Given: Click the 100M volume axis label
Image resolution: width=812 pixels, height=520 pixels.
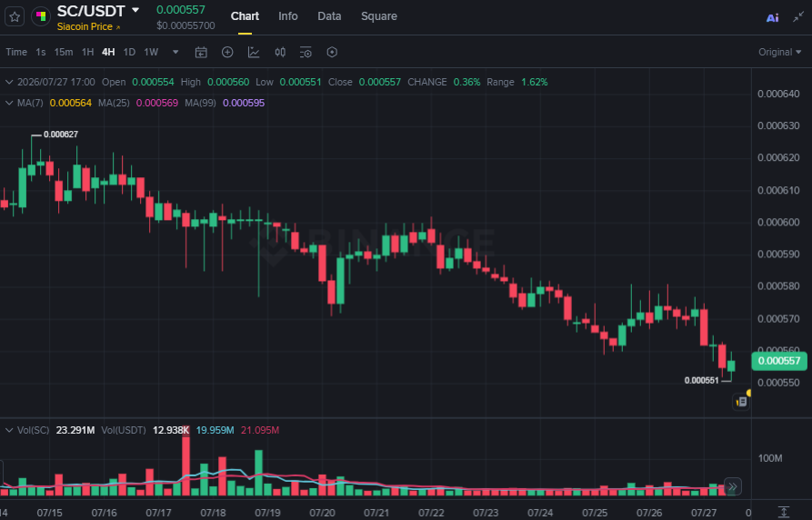Looking at the screenshot, I should (770, 458).
